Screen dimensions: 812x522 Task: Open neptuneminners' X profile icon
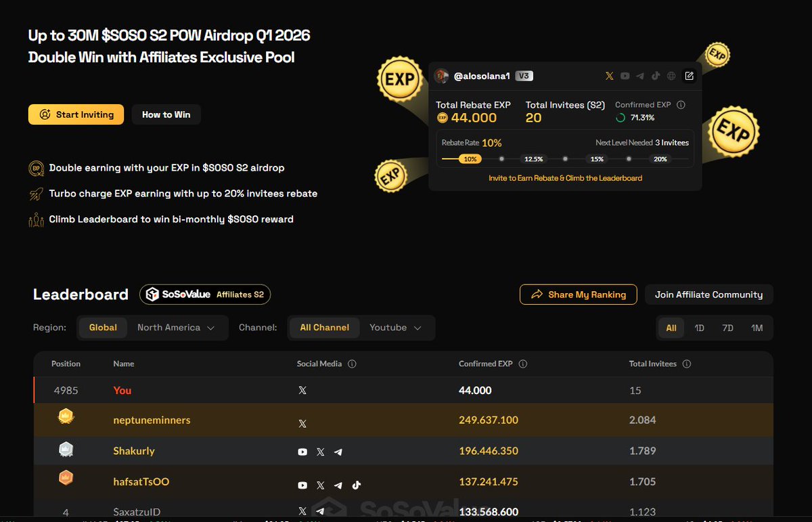point(302,424)
